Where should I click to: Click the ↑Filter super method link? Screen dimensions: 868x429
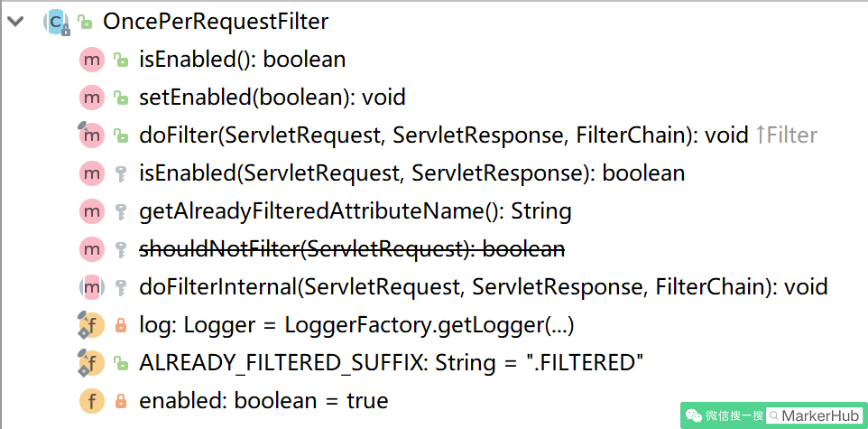786,135
